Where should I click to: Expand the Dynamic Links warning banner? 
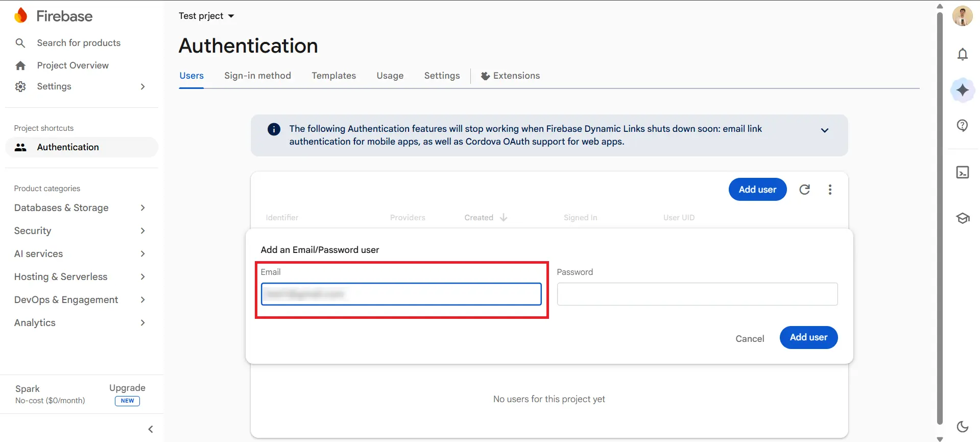pos(824,130)
